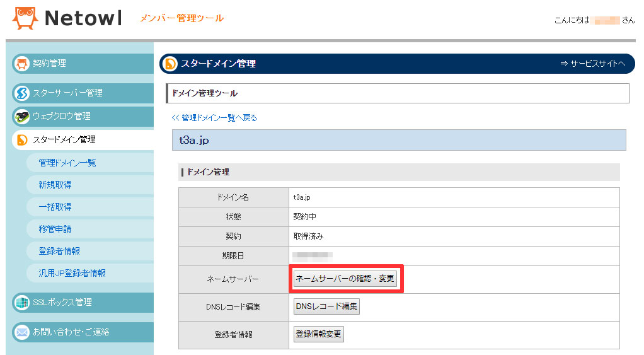This screenshot has width=644, height=355.
Task: Click the ウェブクロウ管理 crow icon
Action: pyautogui.click(x=22, y=117)
